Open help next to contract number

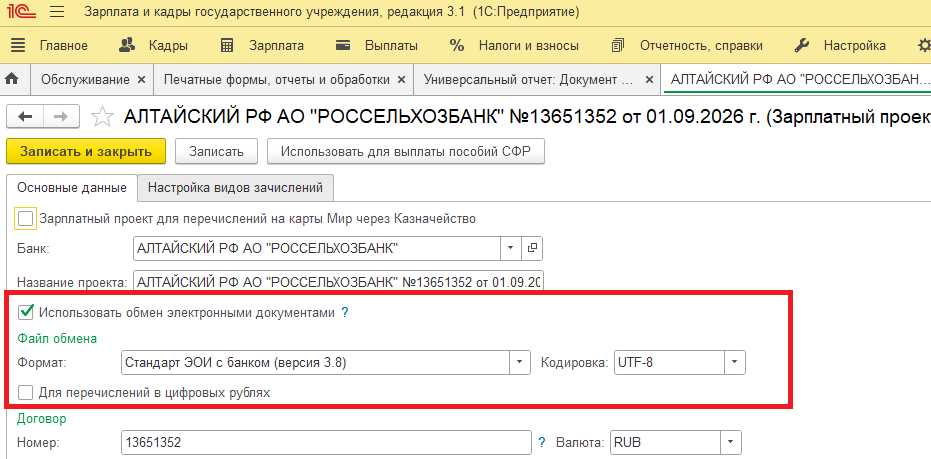point(542,442)
